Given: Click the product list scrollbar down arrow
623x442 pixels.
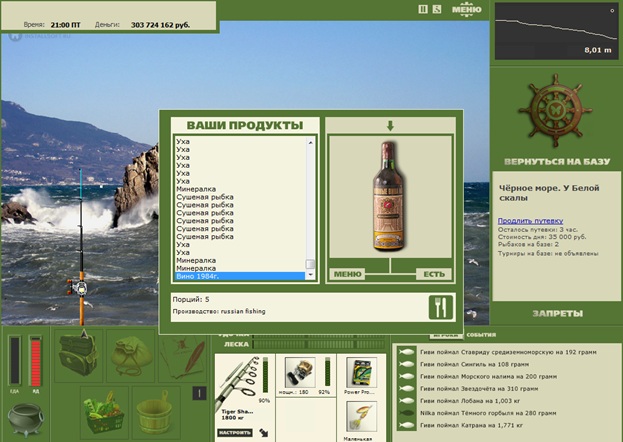Looking at the screenshot, I should 310,275.
